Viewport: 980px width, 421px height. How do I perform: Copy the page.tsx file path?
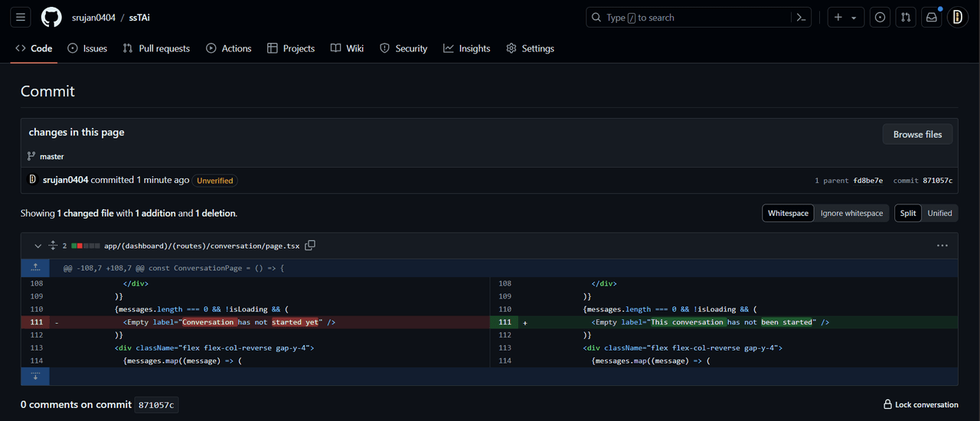pyautogui.click(x=310, y=246)
